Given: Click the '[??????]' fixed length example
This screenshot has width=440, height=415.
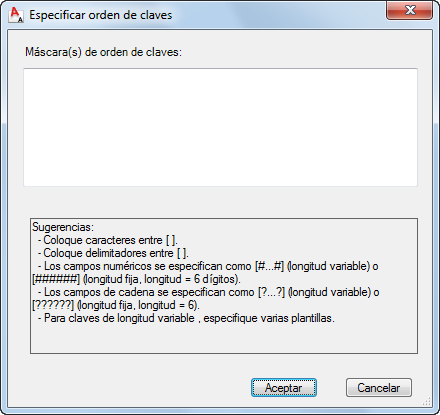Looking at the screenshot, I should 53,305.
